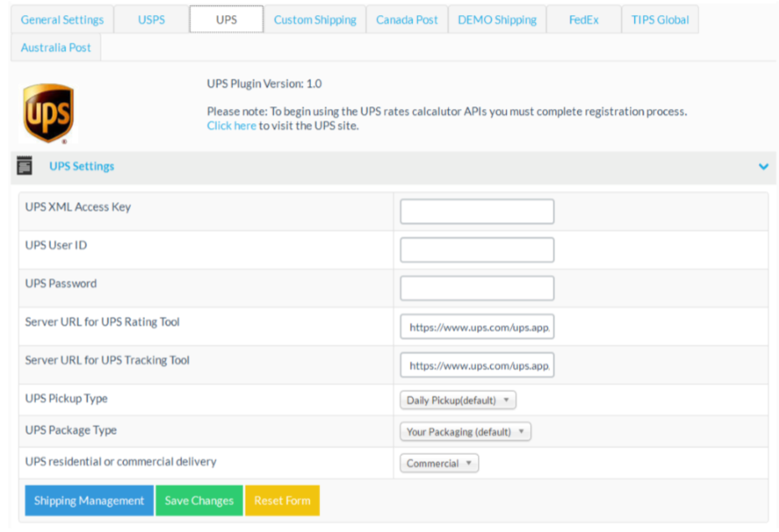The height and width of the screenshot is (532, 779).
Task: Click the UPS Settings panel icon
Action: pyautogui.click(x=25, y=167)
